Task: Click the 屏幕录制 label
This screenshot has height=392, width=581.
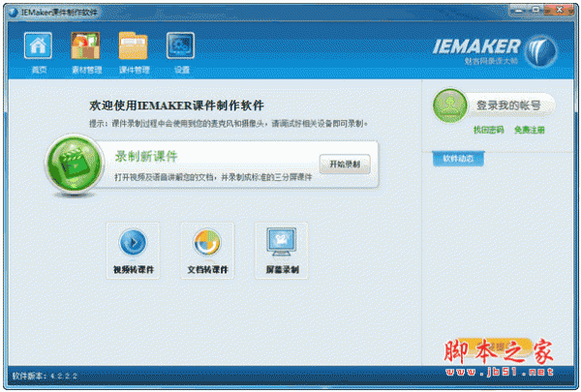Action: (283, 269)
